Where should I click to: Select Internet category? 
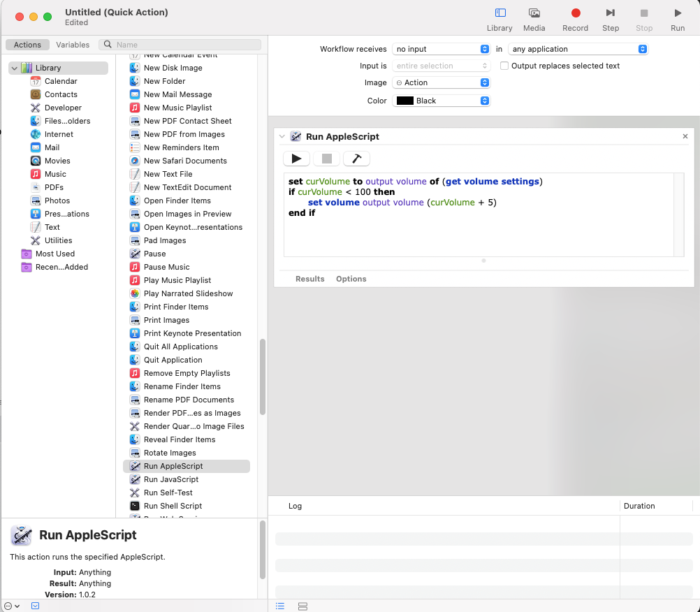tap(59, 134)
